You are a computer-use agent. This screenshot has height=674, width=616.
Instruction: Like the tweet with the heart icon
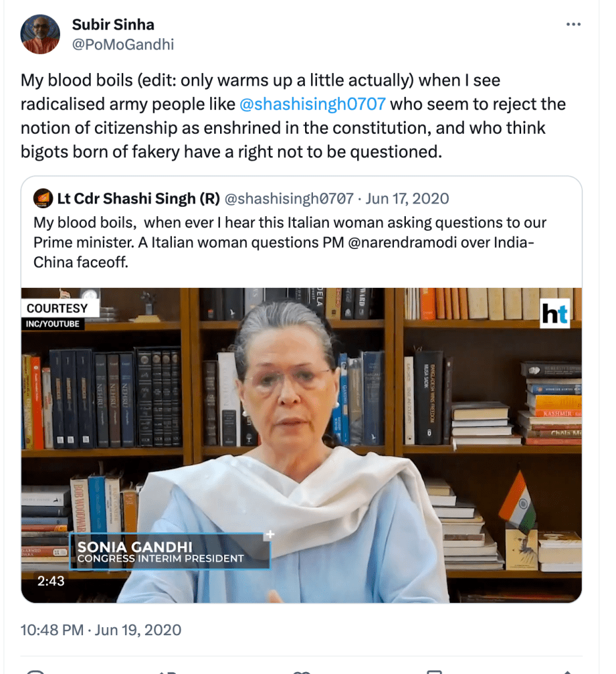click(301, 672)
